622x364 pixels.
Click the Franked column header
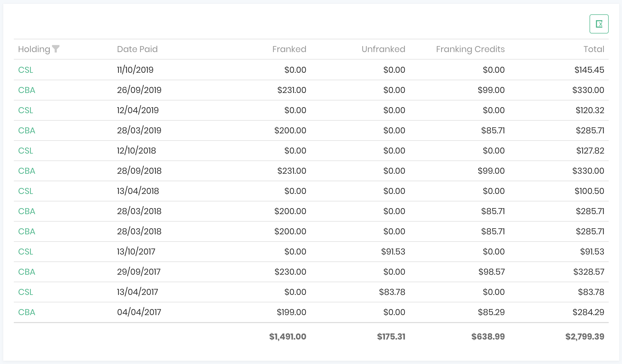click(x=289, y=49)
